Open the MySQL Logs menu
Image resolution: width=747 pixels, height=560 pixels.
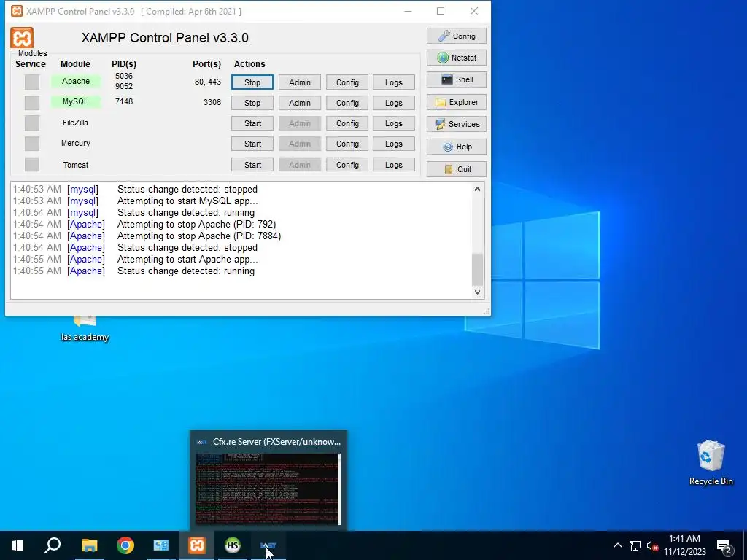[394, 103]
